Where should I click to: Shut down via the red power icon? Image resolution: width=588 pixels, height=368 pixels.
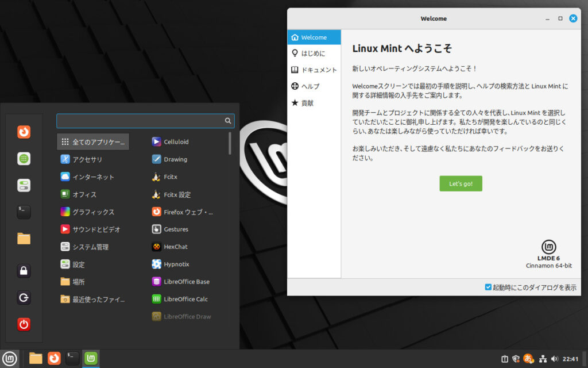tap(23, 324)
